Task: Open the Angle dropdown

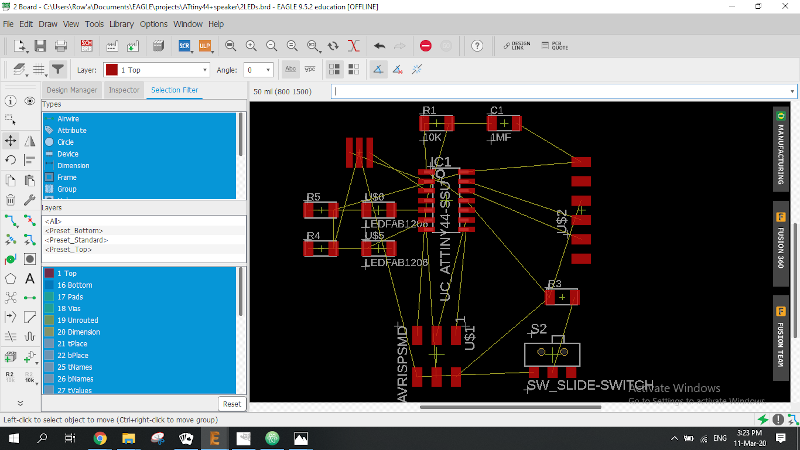Action: point(258,70)
